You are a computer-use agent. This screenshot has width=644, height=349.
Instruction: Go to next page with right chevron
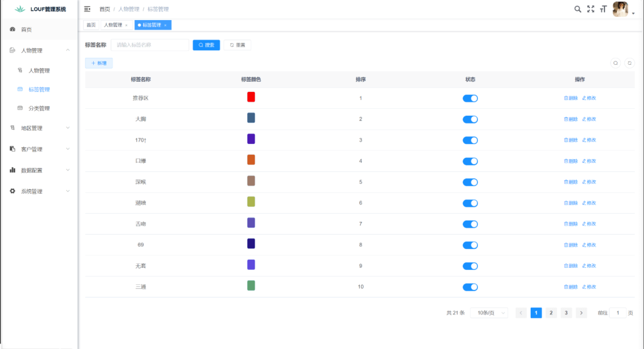(581, 313)
